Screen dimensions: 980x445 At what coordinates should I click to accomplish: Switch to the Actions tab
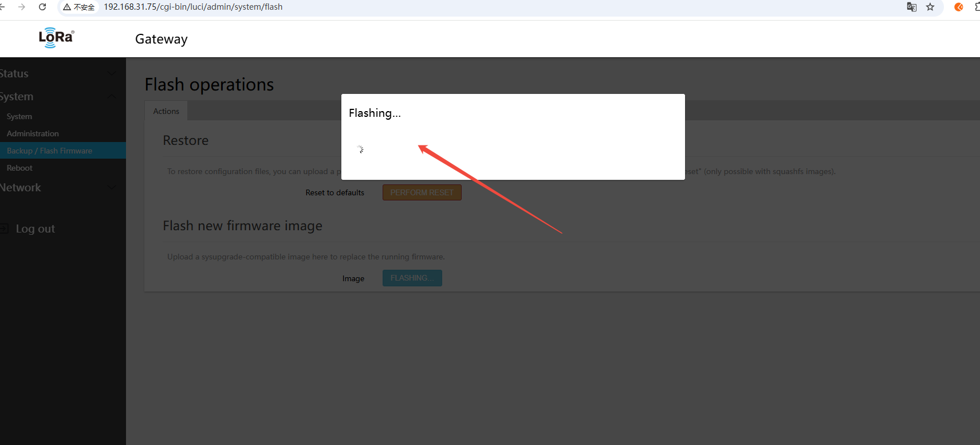166,111
